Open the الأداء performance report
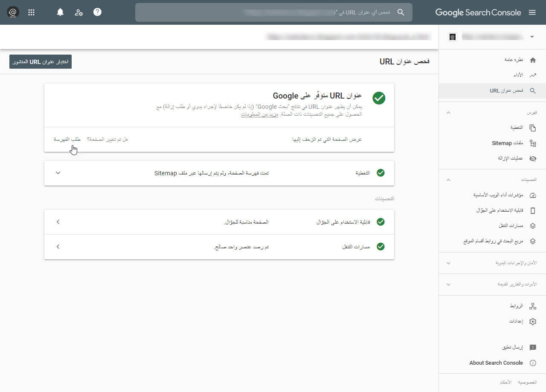This screenshot has width=546, height=392. [x=518, y=75]
